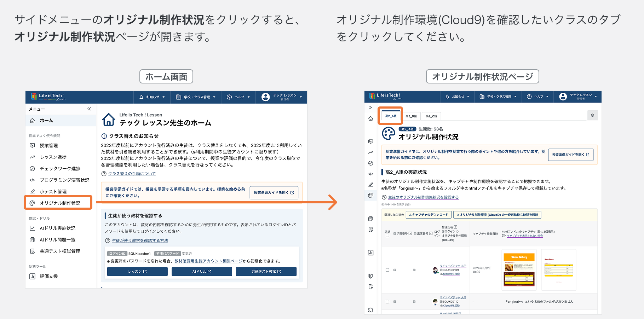Screen dimensions: 644x319
Task: Click stacked documents icon in collapsed sidebar
Action: click(x=370, y=219)
